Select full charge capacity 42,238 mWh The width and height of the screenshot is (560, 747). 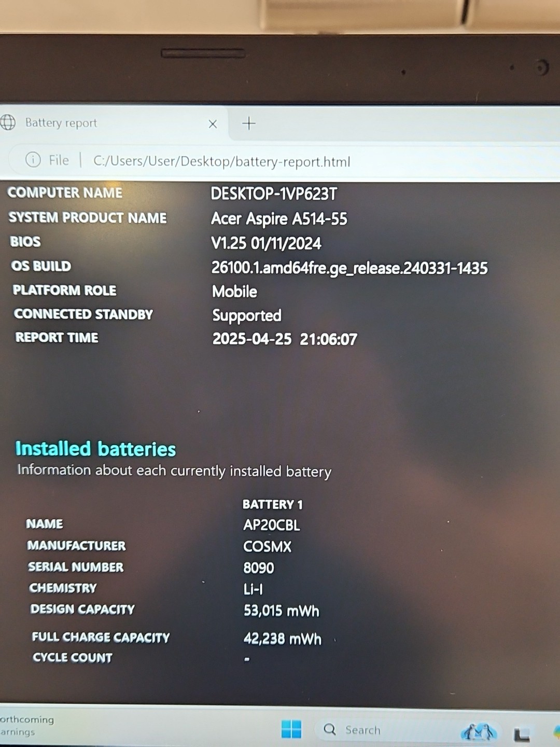283,639
